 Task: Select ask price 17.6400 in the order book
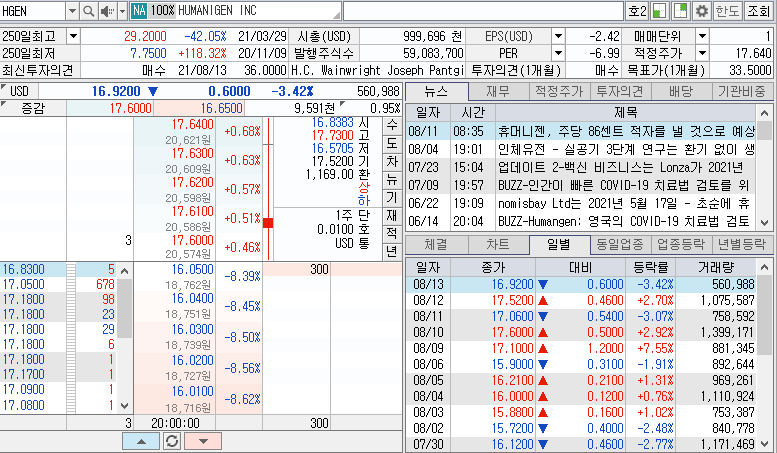pos(192,124)
